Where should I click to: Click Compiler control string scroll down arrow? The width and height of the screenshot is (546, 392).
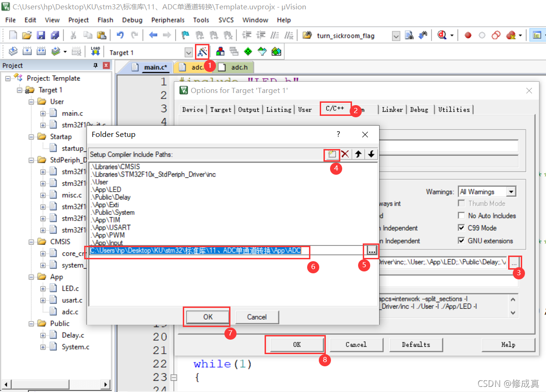pyautogui.click(x=513, y=313)
